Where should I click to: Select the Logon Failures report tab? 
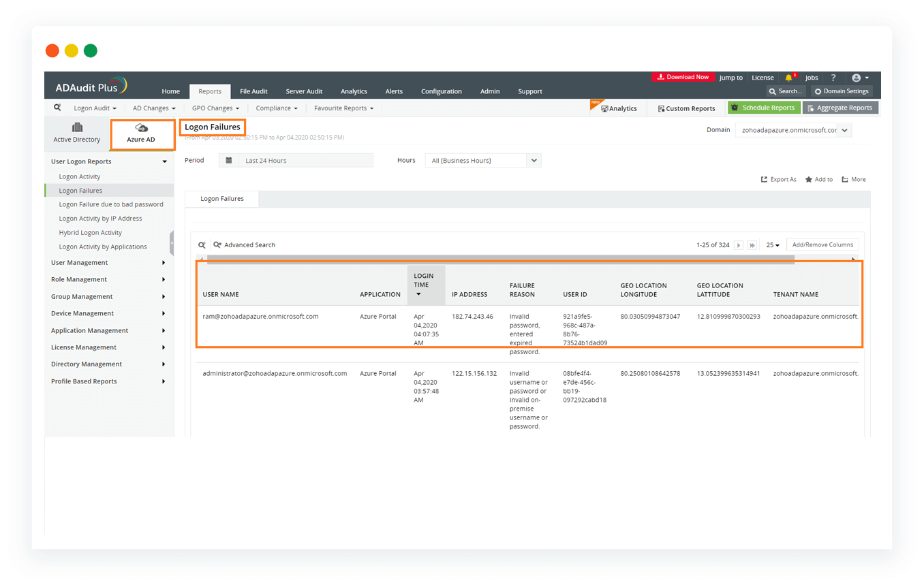click(222, 199)
